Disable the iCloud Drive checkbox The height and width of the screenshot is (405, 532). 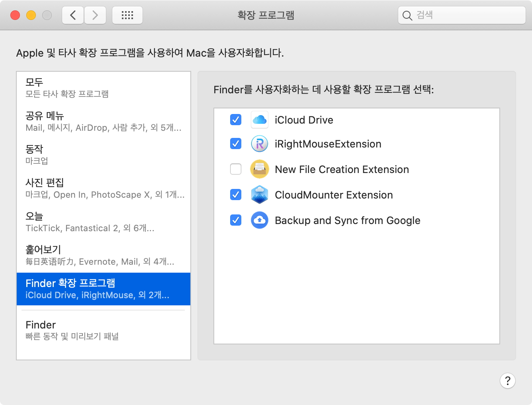(236, 120)
